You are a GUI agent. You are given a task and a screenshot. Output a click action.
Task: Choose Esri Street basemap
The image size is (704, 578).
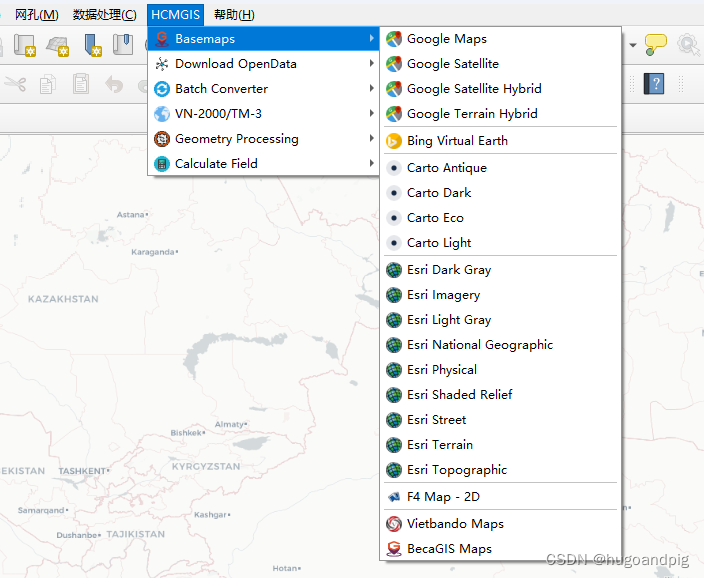pos(500,420)
